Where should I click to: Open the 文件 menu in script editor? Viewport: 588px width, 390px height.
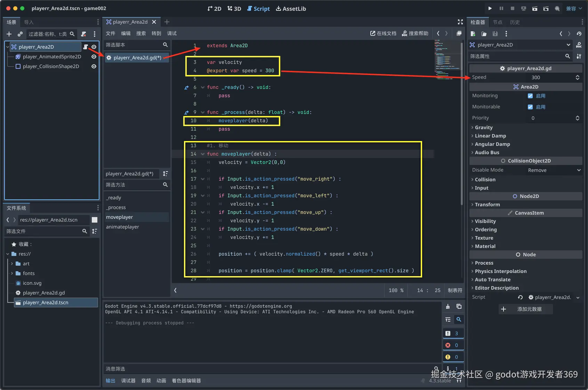coord(111,33)
